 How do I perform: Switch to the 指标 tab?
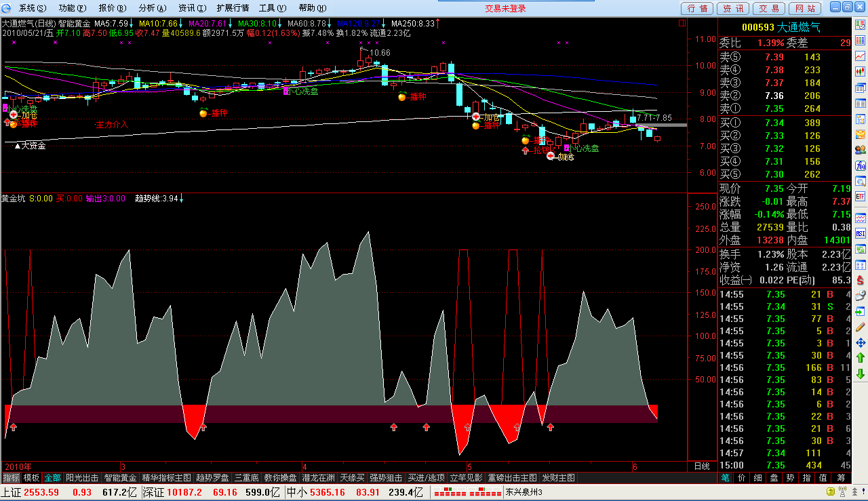click(x=11, y=478)
